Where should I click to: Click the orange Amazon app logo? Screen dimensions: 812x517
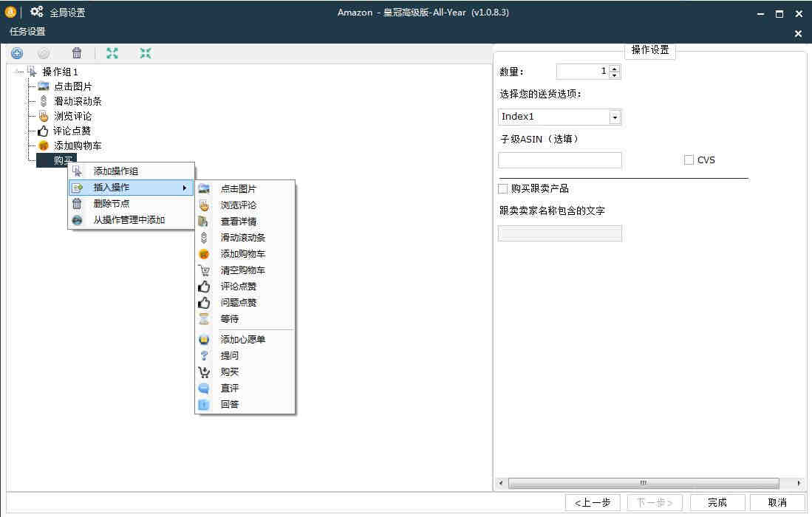(x=10, y=11)
